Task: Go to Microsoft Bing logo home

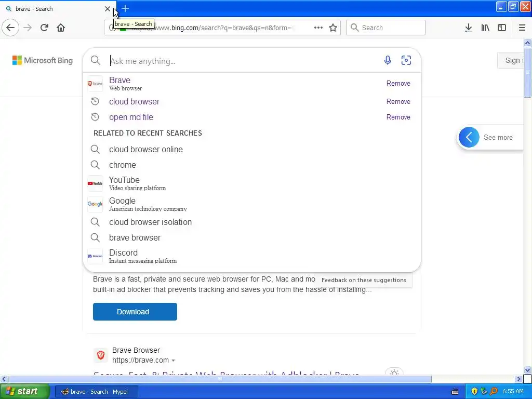Action: 43,60
